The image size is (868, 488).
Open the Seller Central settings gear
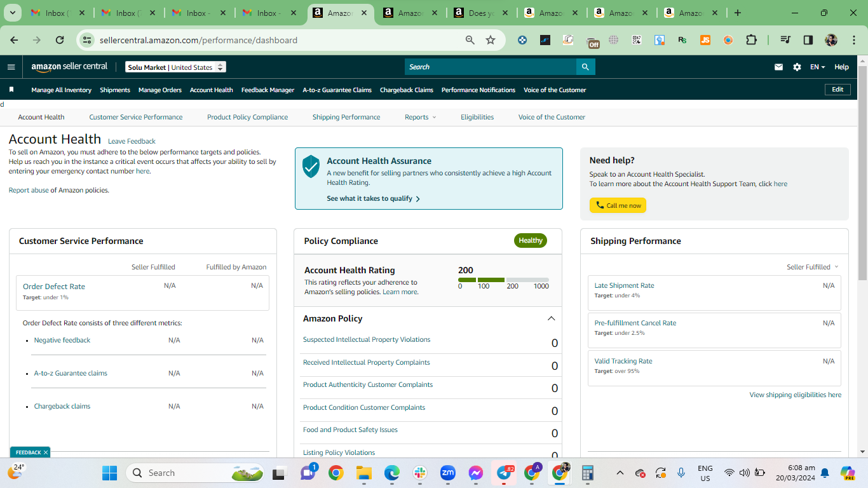point(797,67)
